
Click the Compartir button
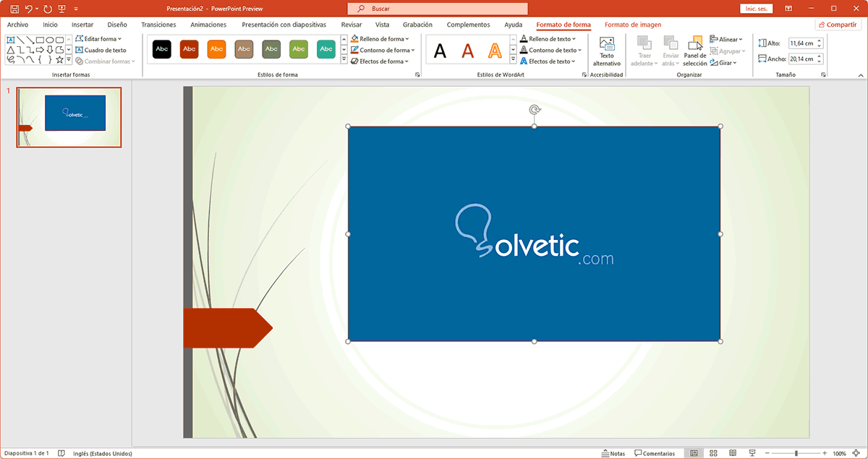(838, 24)
